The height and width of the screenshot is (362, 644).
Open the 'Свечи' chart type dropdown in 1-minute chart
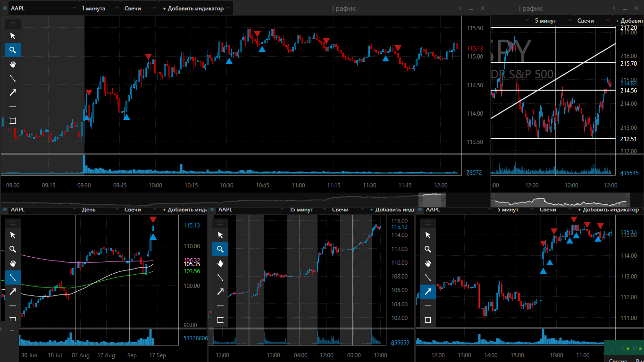tap(140, 8)
